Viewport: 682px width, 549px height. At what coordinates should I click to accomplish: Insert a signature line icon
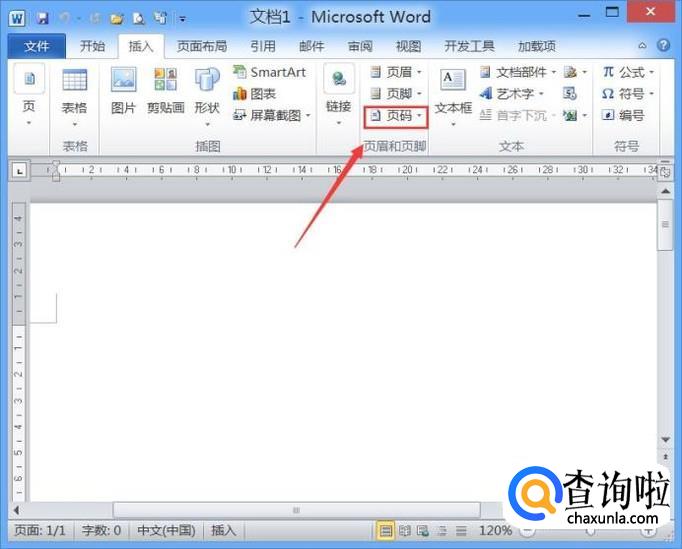point(575,72)
